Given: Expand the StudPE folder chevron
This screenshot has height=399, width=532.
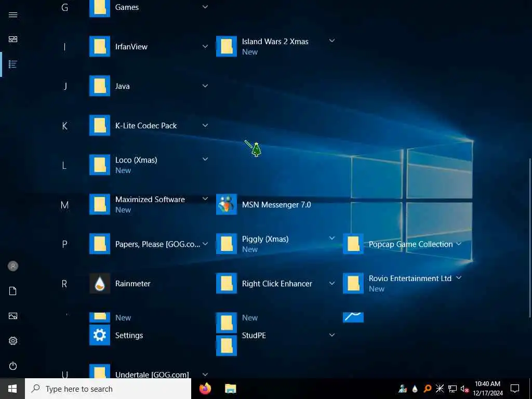Looking at the screenshot, I should click(x=332, y=335).
